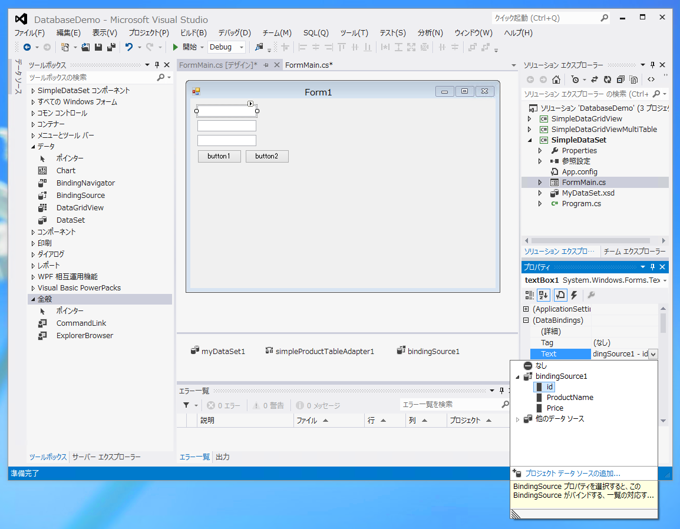The width and height of the screenshot is (680, 529).
Task: Click the Properties page icon in Properties toolbar
Action: (x=560, y=295)
